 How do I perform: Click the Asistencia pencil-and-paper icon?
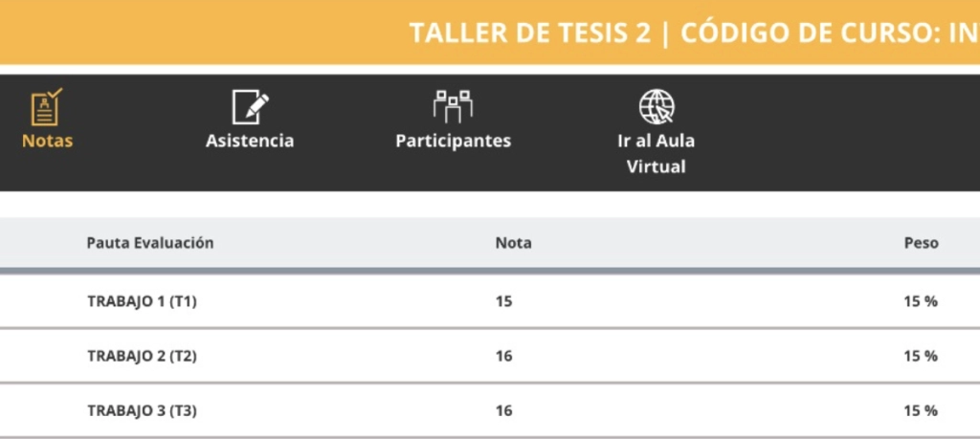[250, 107]
